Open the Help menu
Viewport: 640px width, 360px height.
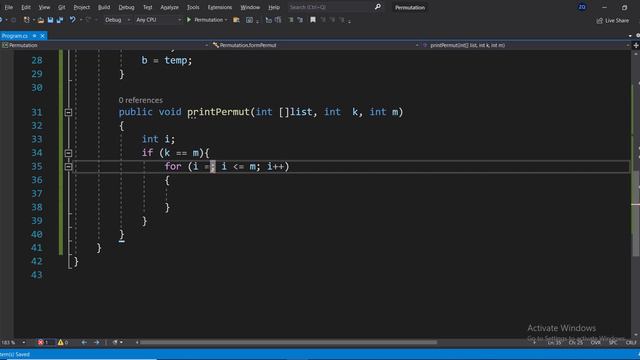tap(274, 7)
